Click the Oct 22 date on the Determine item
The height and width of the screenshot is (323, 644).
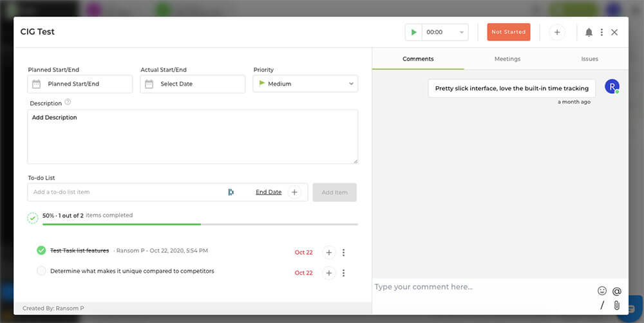point(303,273)
